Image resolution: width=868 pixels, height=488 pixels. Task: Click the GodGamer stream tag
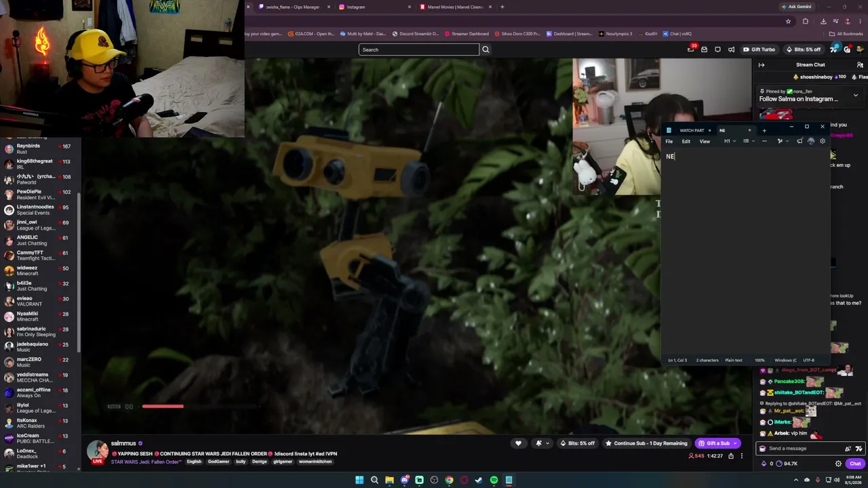coord(218,462)
